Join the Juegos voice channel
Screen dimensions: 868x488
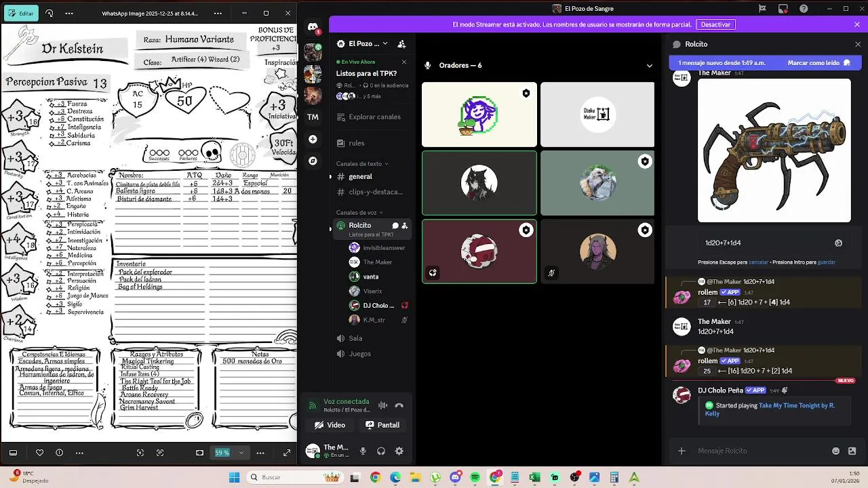(372, 354)
